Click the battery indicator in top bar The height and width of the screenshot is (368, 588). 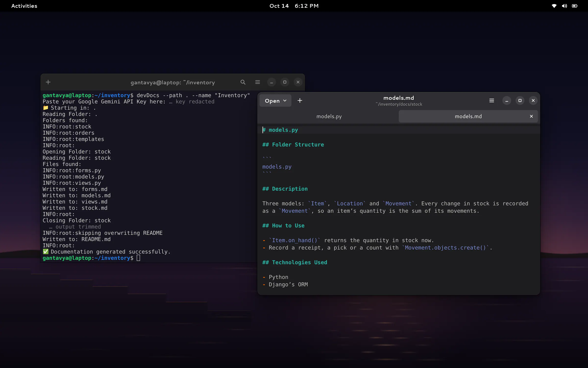point(575,6)
